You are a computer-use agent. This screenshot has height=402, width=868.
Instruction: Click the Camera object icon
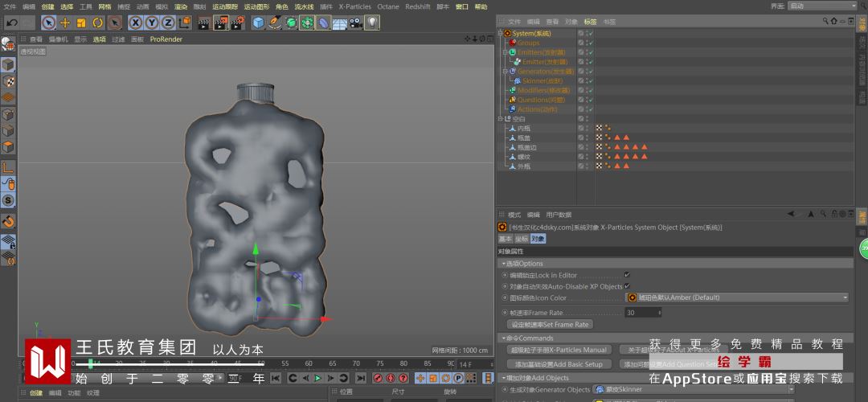(x=355, y=23)
